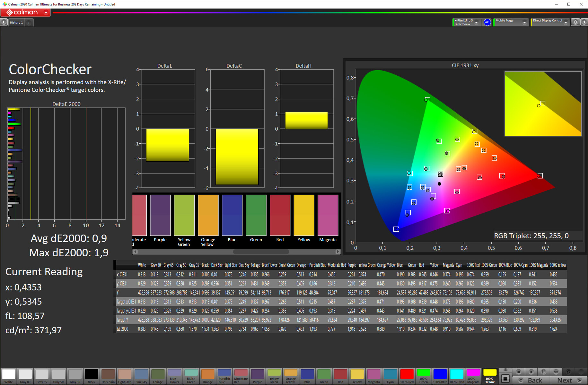Click the Blue swatch in the comparison strip
This screenshot has width=588, height=385.
(x=232, y=216)
